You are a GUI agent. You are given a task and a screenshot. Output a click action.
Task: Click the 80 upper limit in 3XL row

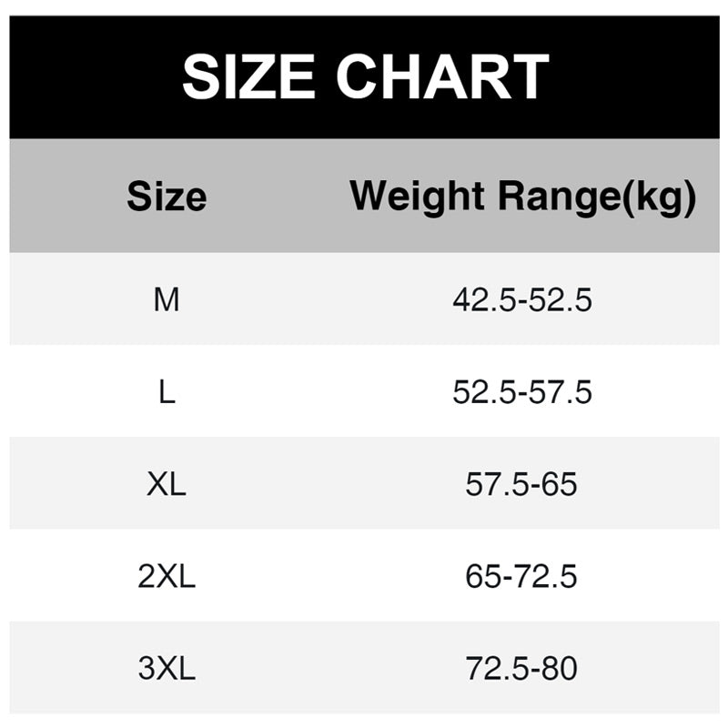point(561,669)
